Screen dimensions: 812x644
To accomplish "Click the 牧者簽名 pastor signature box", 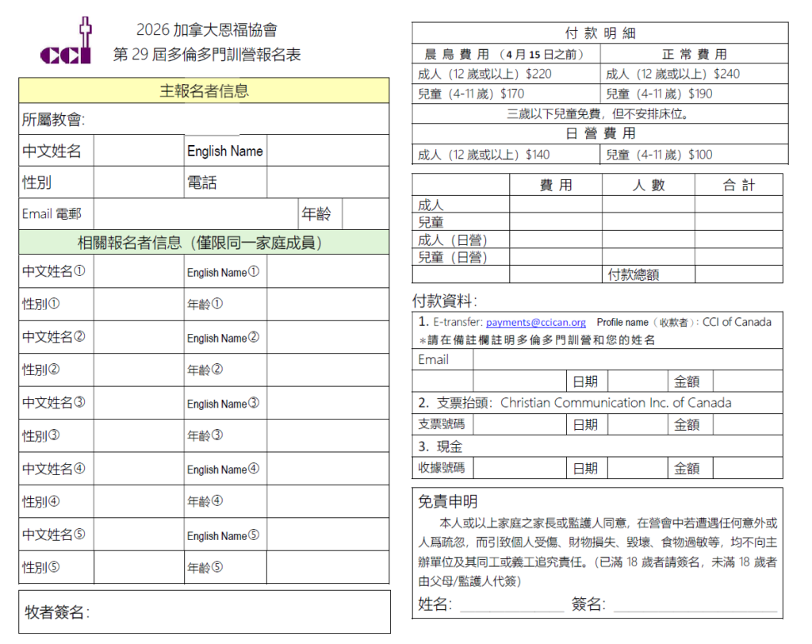I will click(x=238, y=611).
